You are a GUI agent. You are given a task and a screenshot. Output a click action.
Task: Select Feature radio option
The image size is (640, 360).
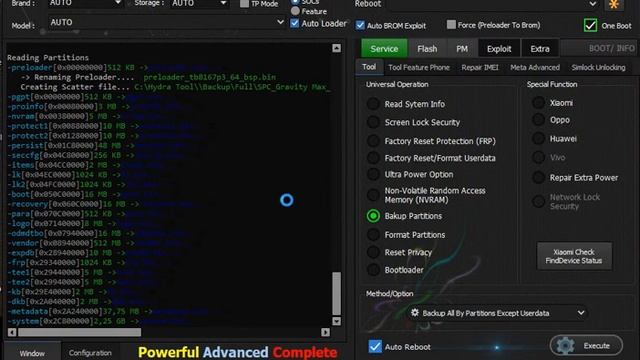pos(295,11)
